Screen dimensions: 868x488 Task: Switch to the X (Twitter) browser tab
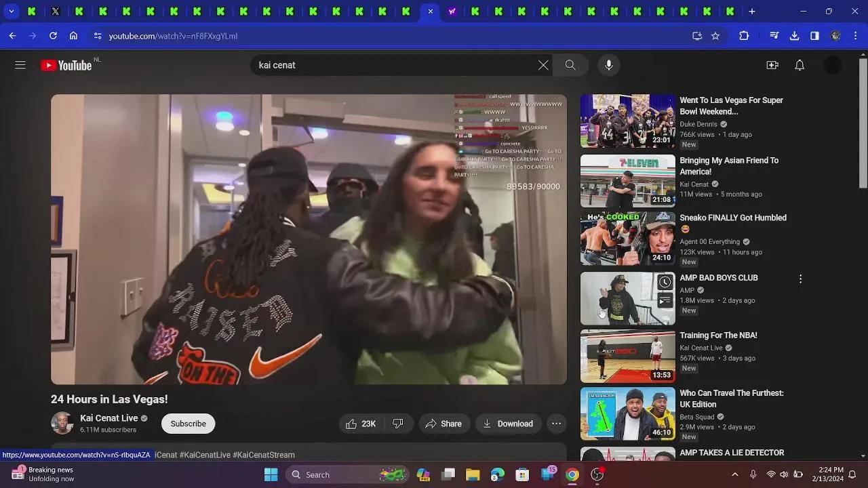[x=56, y=12]
